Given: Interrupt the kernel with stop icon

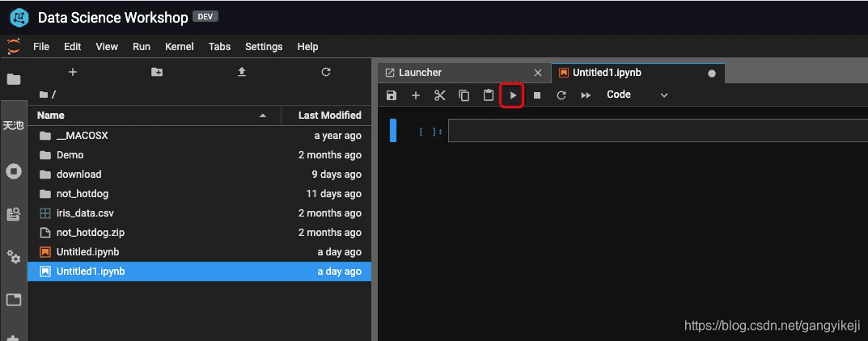Looking at the screenshot, I should (537, 95).
